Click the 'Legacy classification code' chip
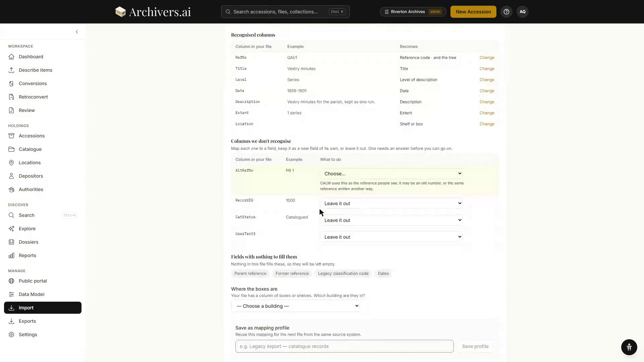This screenshot has width=644, height=362. pyautogui.click(x=343, y=274)
